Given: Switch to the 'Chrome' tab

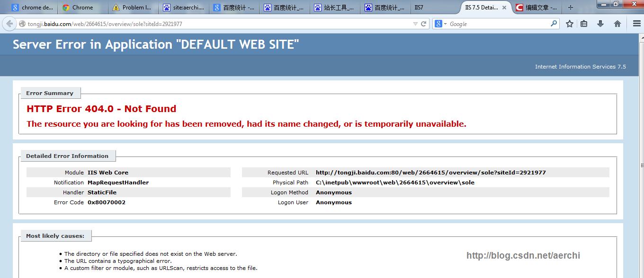Looking at the screenshot, I should [x=82, y=8].
